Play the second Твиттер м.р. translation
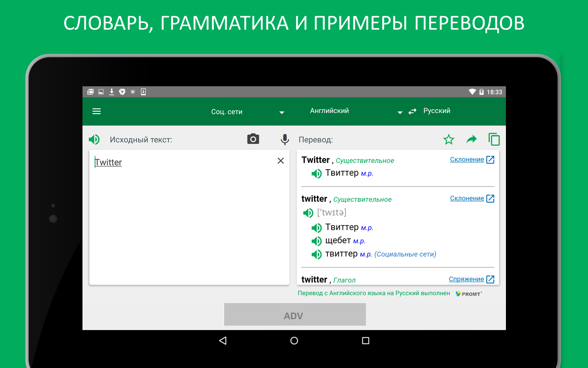588x368 pixels. tap(316, 228)
